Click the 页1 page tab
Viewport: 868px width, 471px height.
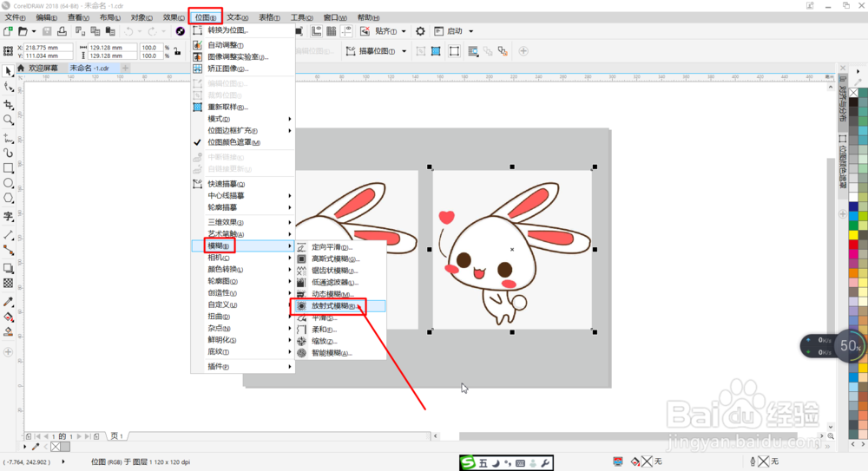pyautogui.click(x=117, y=436)
